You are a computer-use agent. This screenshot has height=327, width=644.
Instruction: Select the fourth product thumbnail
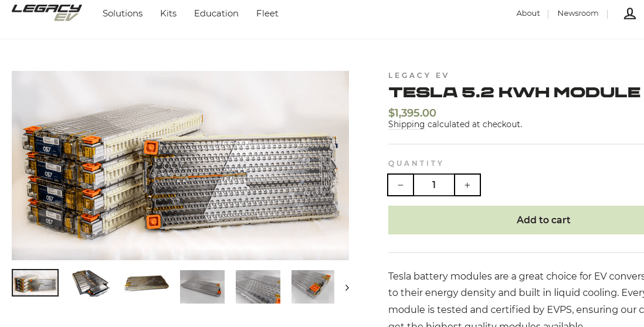pyautogui.click(x=202, y=287)
